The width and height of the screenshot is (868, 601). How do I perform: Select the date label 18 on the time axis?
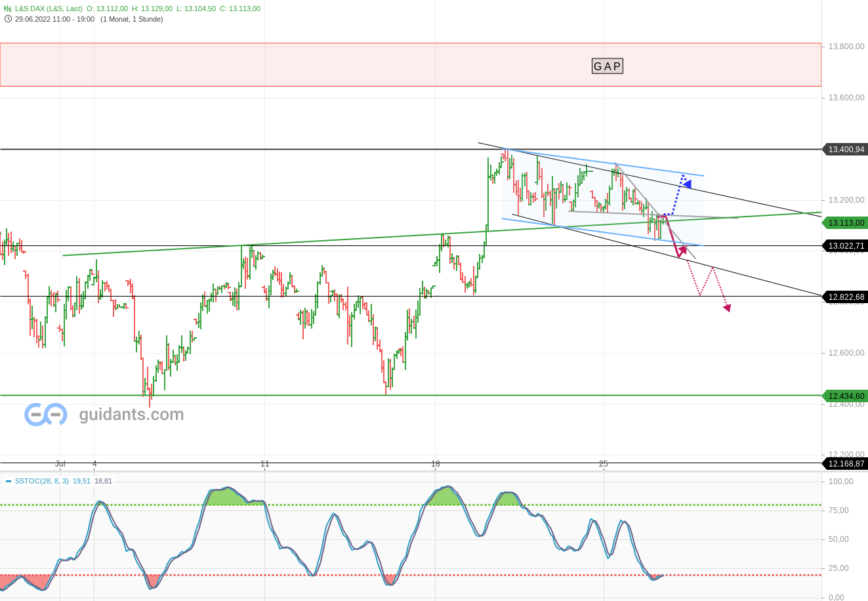coord(435,463)
